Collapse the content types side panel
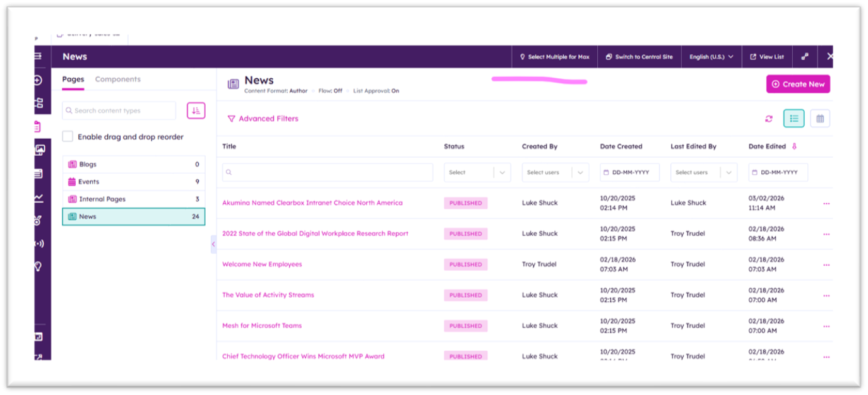Image resolution: width=868 pixels, height=395 pixels. click(213, 244)
